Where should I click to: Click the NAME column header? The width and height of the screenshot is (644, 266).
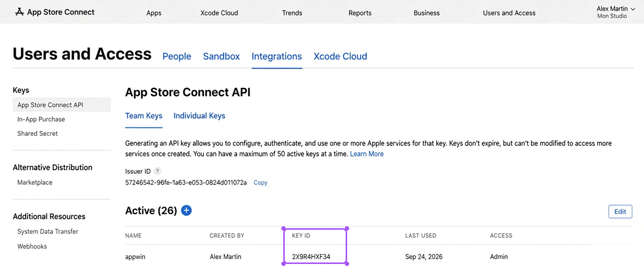pyautogui.click(x=133, y=235)
